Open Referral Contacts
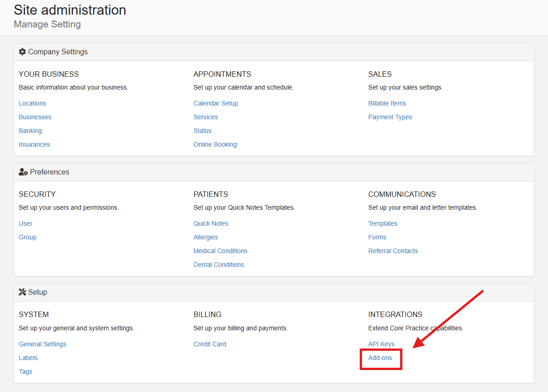548x392 pixels. coord(393,251)
